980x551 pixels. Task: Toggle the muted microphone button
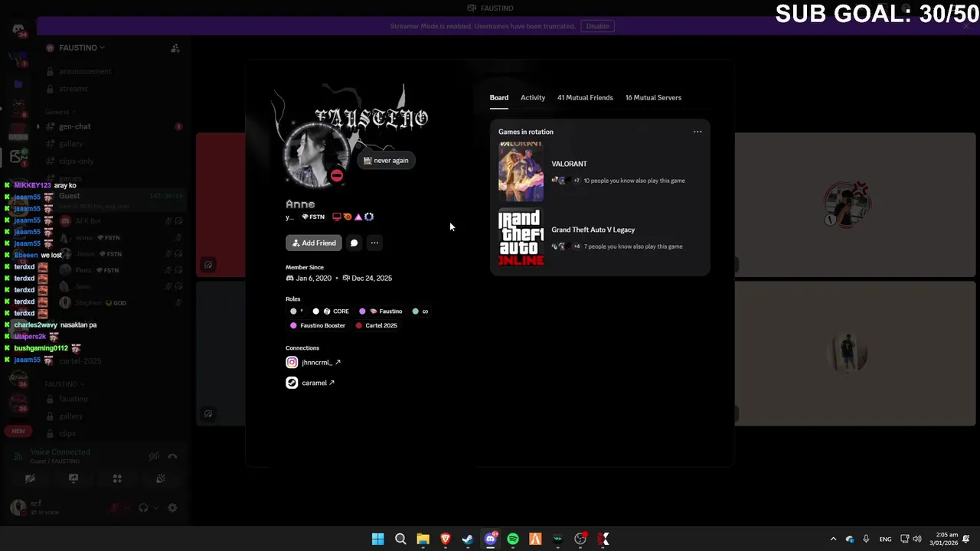coord(114,507)
